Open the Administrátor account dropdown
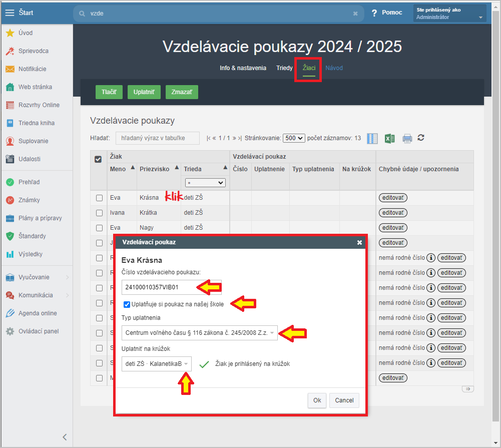This screenshot has width=501, height=448. [449, 14]
